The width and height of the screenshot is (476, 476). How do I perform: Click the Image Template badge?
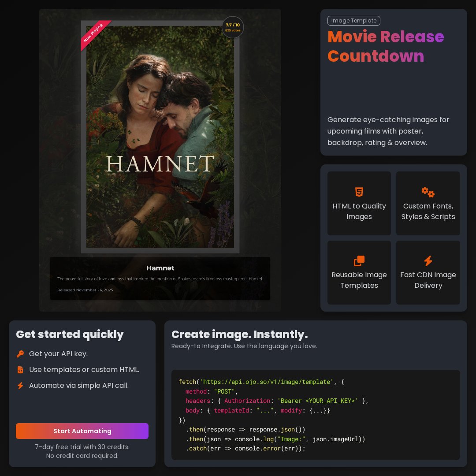353,21
